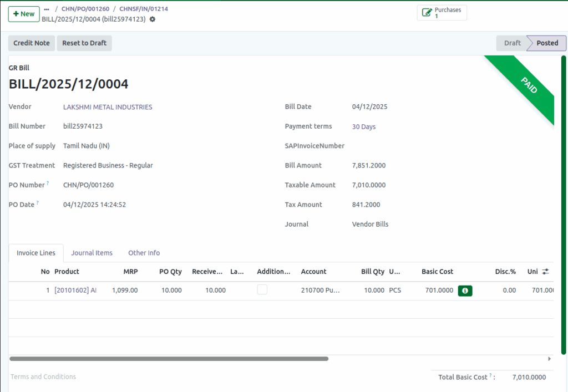Click the right arrow beside the horizontal scrollbar

(x=549, y=359)
